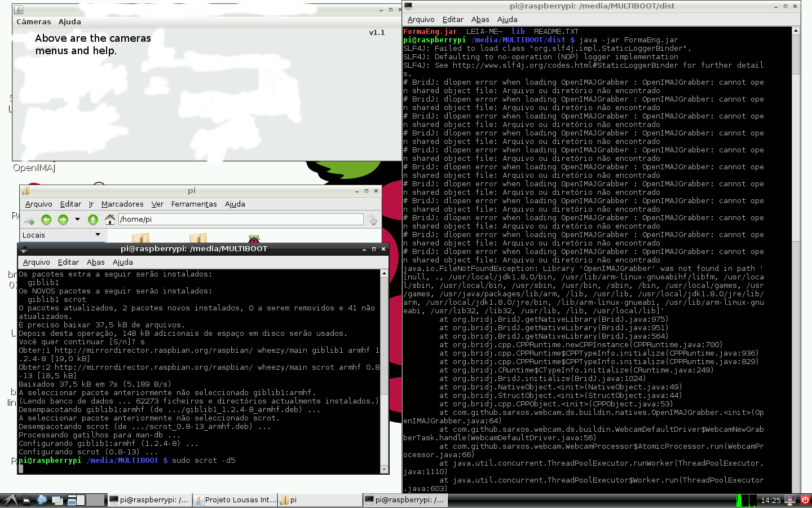Click v1.1 version label in Java app
This screenshot has height=508, width=812.
click(x=377, y=33)
